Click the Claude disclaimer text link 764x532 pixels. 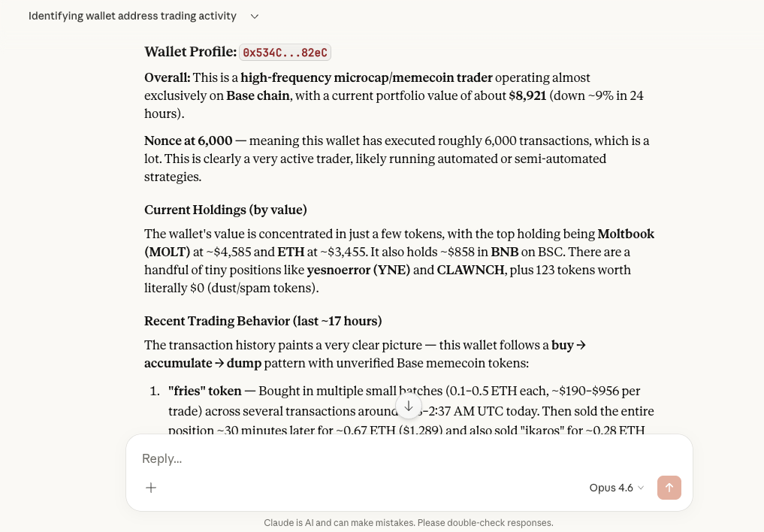click(x=409, y=523)
